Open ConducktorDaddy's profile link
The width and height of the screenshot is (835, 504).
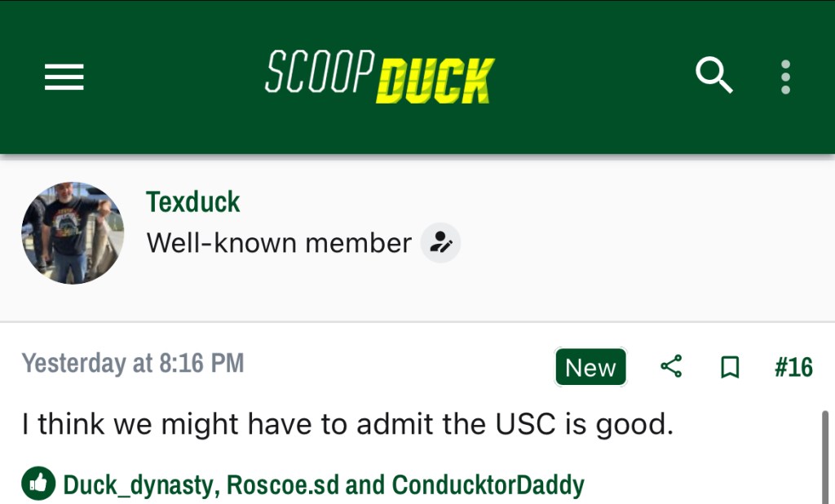pos(488,485)
